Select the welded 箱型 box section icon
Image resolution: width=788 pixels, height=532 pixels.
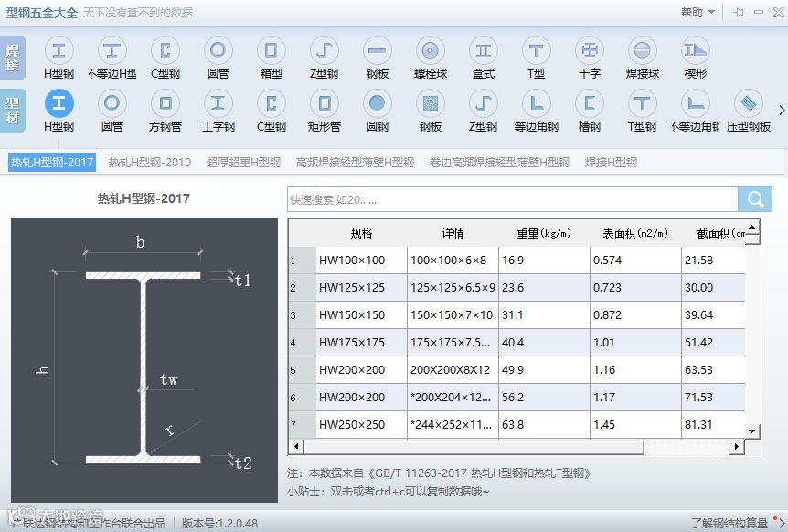point(271,51)
